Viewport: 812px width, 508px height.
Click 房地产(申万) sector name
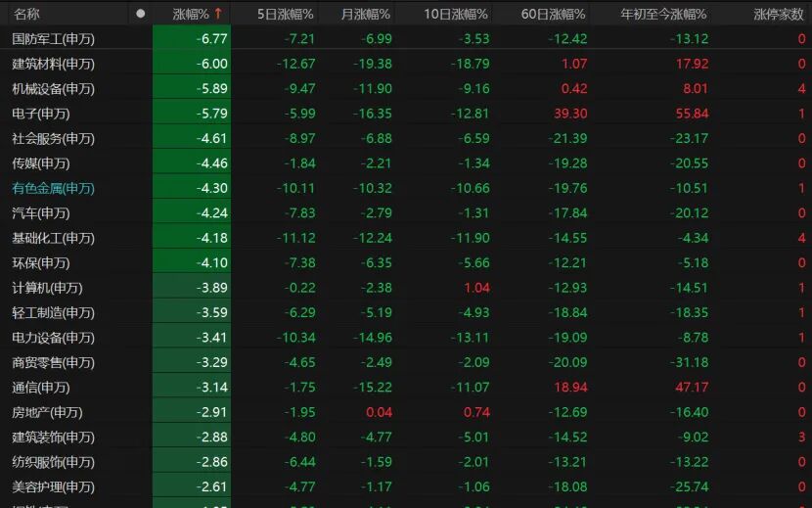(x=47, y=412)
